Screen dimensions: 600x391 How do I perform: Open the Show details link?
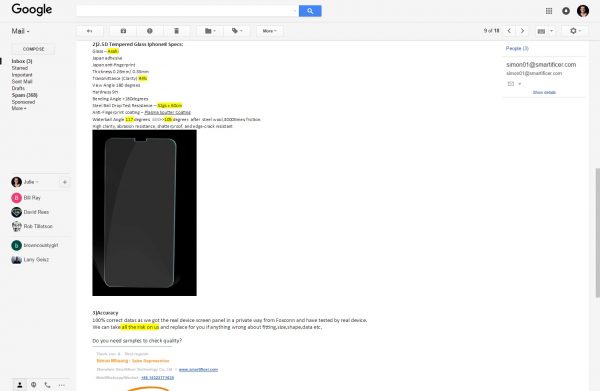click(544, 93)
